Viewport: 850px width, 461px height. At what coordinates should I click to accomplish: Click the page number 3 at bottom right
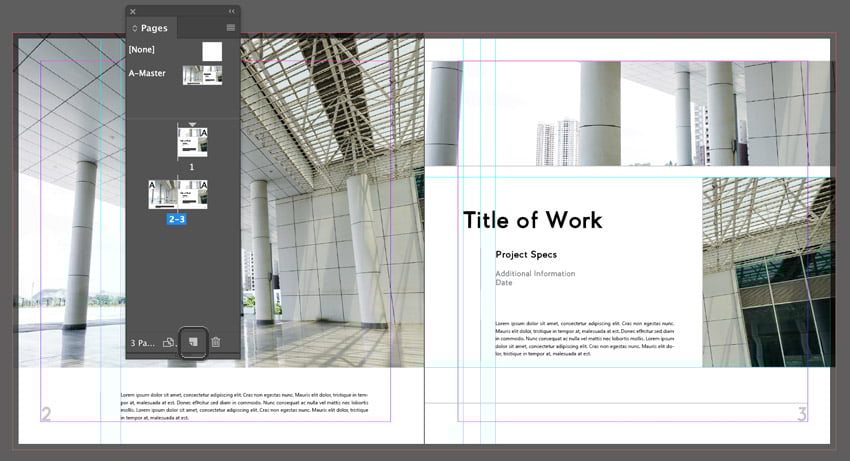tap(802, 414)
